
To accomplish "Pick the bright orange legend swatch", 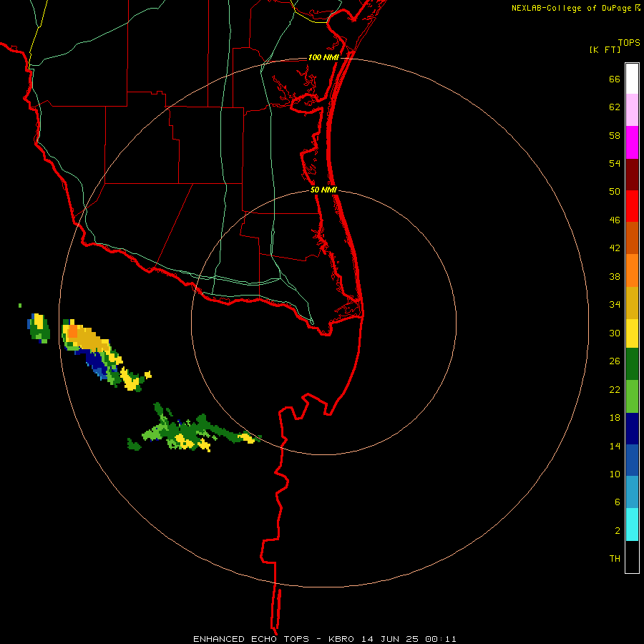I will 632,270.
